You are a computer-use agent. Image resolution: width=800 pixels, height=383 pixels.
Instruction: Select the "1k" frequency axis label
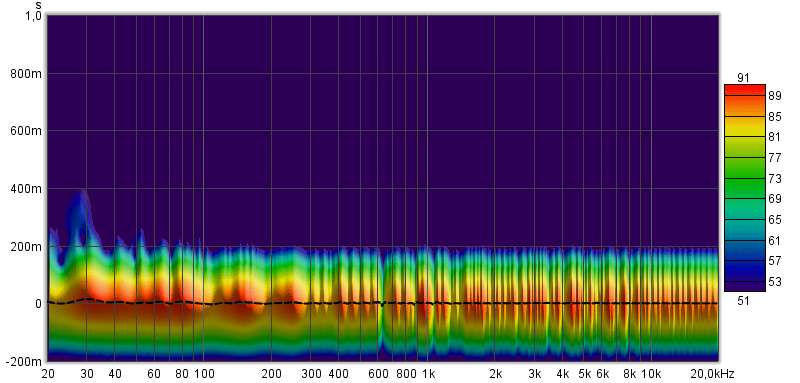pos(428,373)
